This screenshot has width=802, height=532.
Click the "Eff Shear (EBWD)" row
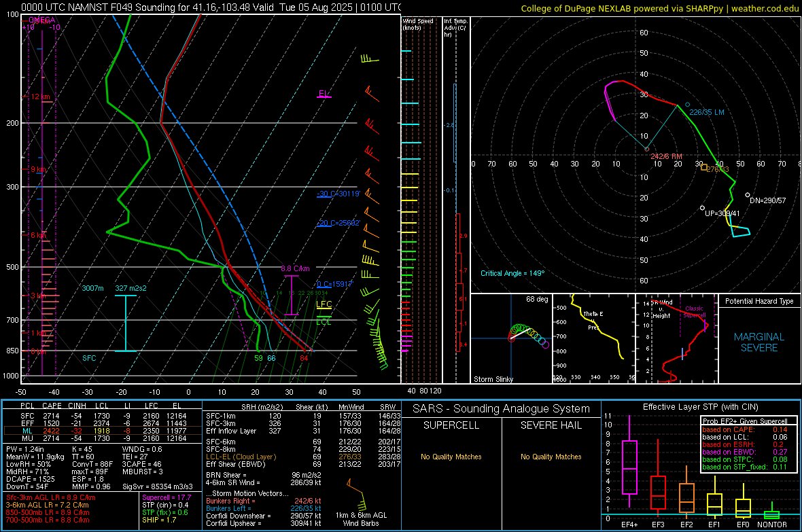(x=303, y=465)
